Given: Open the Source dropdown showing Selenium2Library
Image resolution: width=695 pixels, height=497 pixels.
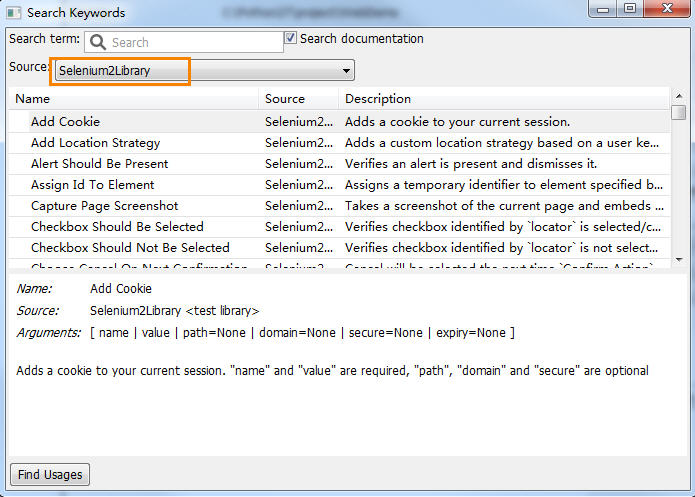Looking at the screenshot, I should (x=204, y=70).
